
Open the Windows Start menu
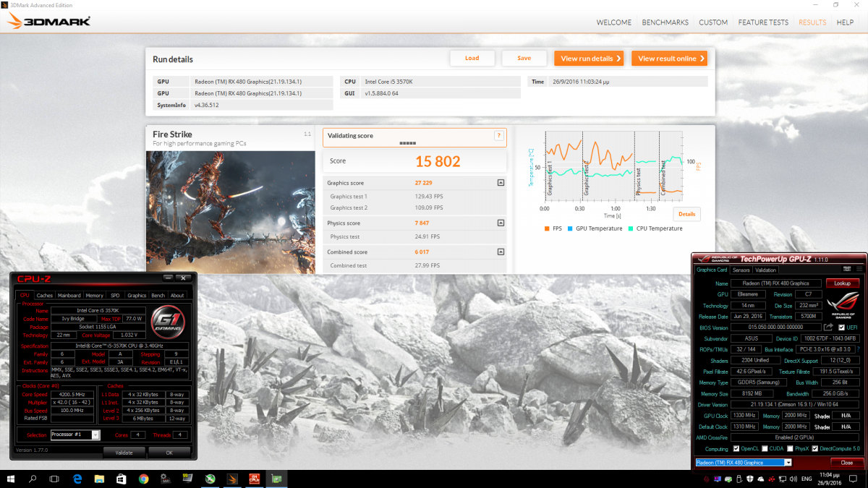(x=11, y=479)
